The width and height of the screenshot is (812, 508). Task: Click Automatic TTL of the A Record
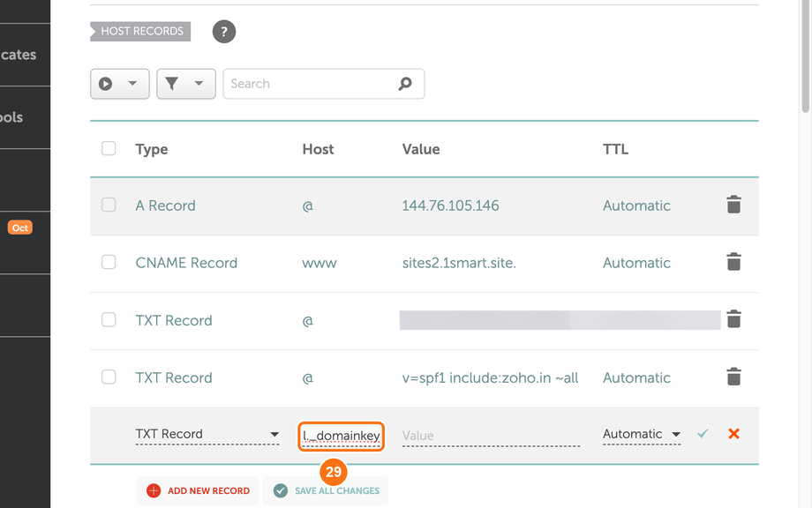click(x=636, y=205)
